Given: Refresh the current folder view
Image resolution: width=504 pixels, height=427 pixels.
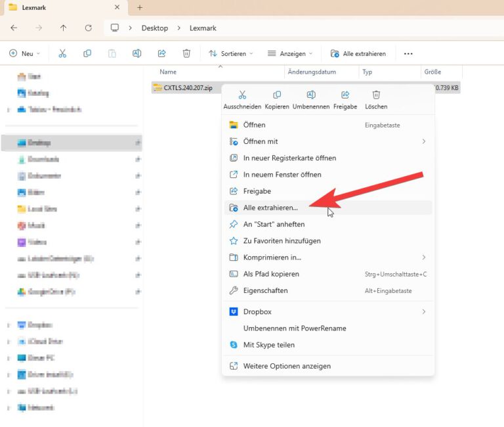Looking at the screenshot, I should (x=89, y=28).
